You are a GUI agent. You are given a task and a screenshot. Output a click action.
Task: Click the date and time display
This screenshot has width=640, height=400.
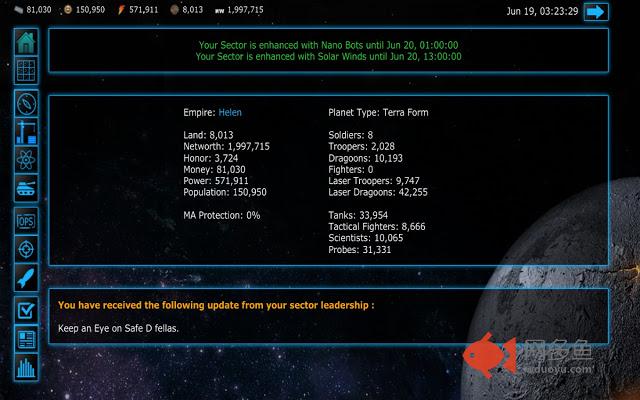(x=542, y=11)
